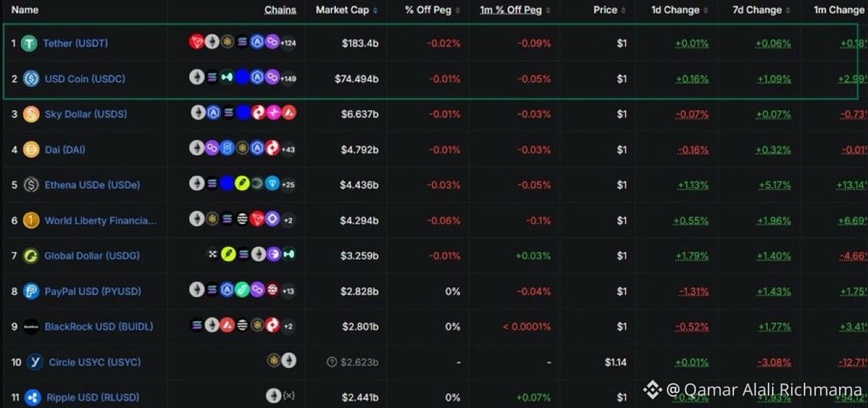Click the question mark icon beside $2.623b

pyautogui.click(x=332, y=362)
